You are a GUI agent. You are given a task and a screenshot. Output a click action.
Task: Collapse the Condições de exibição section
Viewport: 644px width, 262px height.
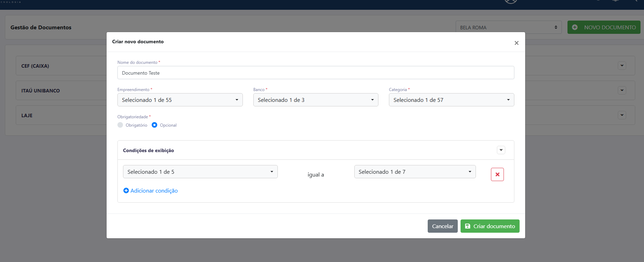(x=501, y=150)
